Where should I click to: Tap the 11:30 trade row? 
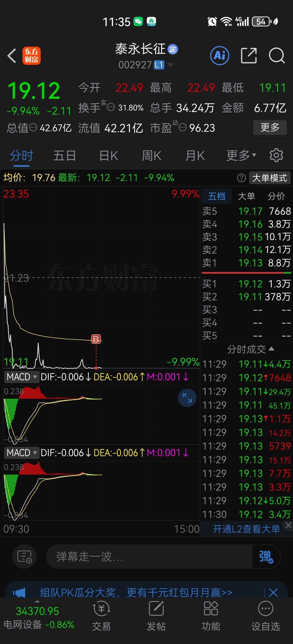coord(246,514)
